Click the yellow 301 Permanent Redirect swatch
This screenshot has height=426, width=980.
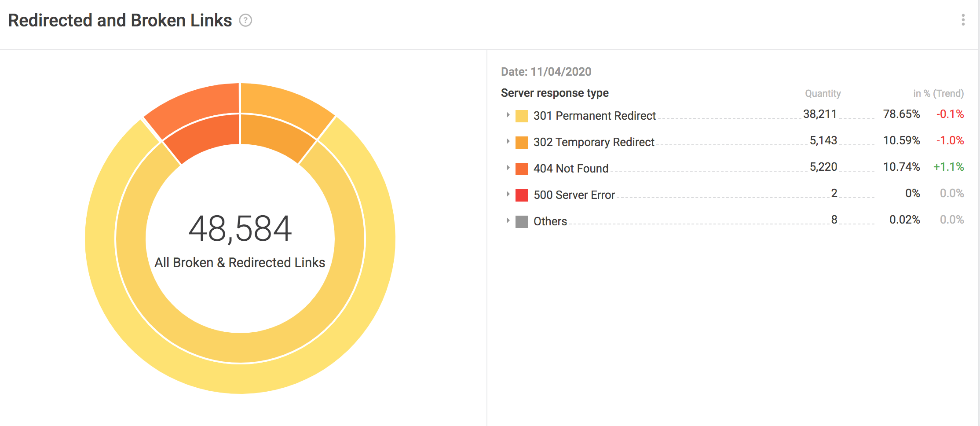coord(521,116)
